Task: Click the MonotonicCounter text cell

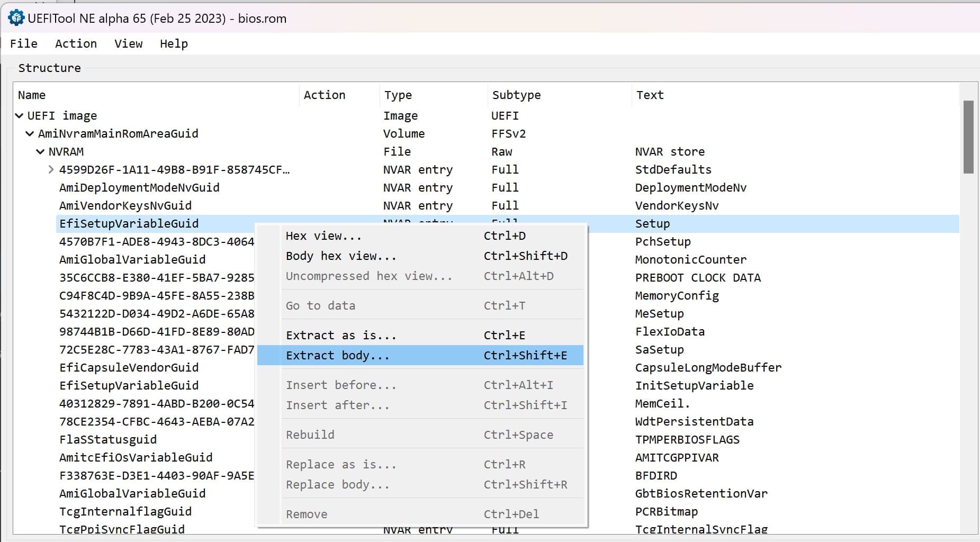Action: [691, 259]
